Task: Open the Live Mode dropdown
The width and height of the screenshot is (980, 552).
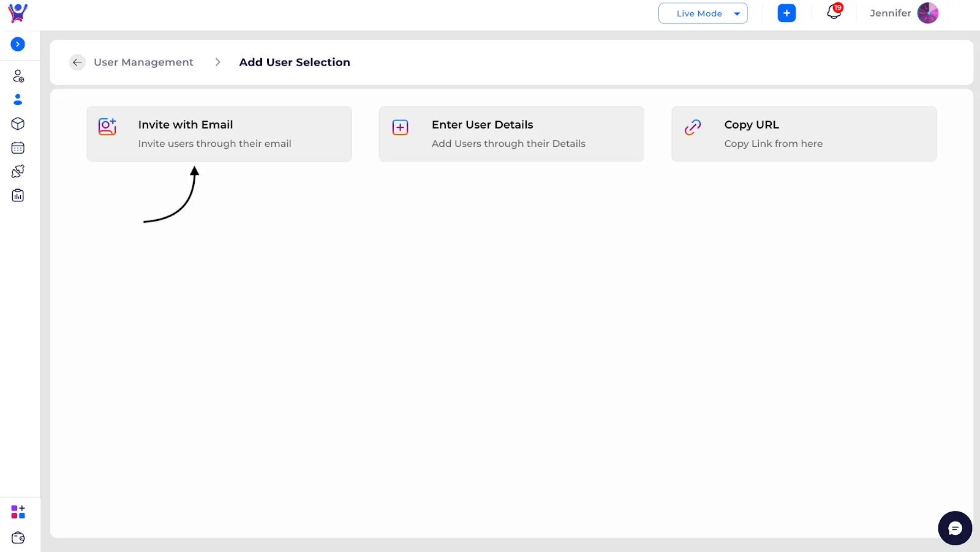Action: [x=703, y=13]
